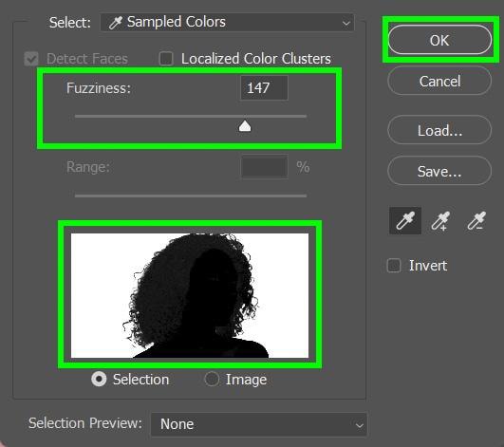Image resolution: width=504 pixels, height=447 pixels.
Task: Open the Sampled Colors dropdown
Action: pos(227,23)
